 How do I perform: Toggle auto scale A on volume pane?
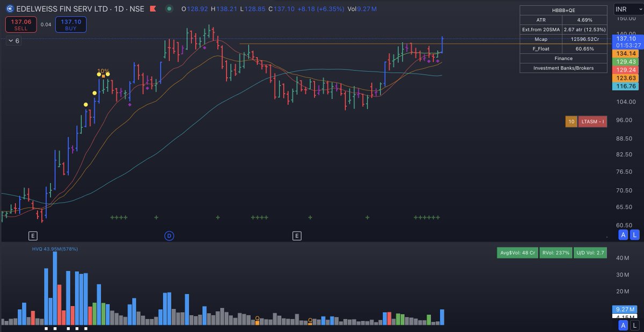coord(623,326)
